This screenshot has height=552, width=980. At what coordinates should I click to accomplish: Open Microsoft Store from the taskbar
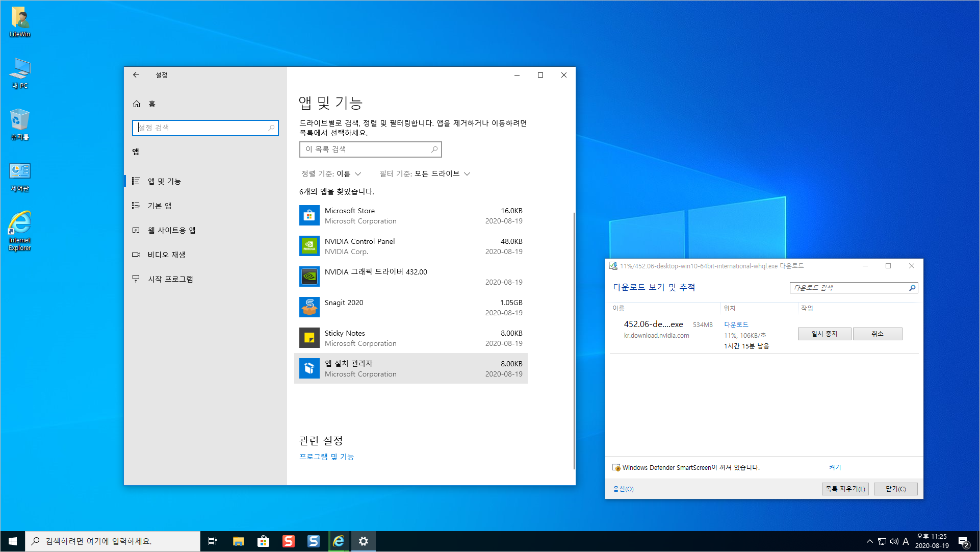click(x=263, y=541)
